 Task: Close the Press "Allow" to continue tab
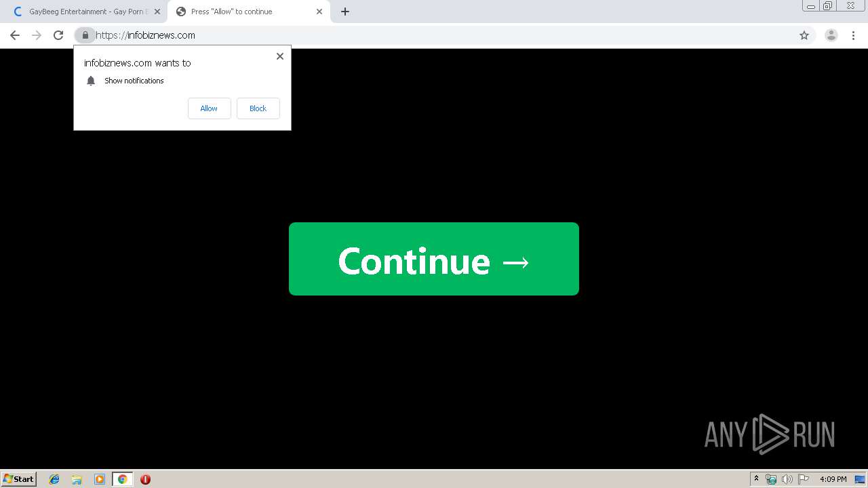click(x=319, y=12)
